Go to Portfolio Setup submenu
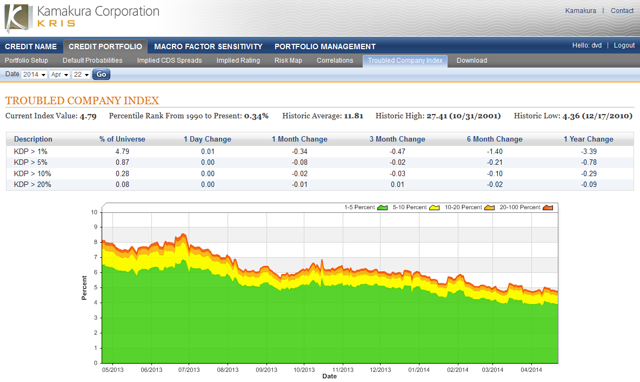This screenshot has width=640, height=382. click(x=27, y=60)
